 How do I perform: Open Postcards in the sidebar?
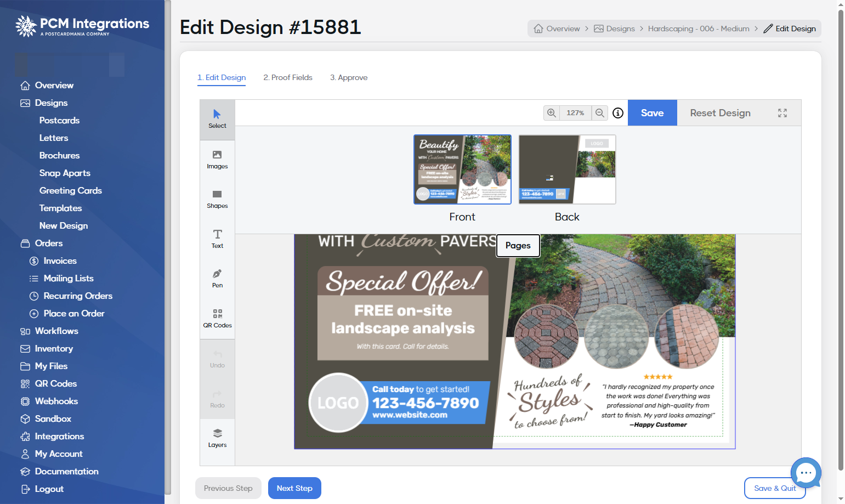pyautogui.click(x=59, y=121)
